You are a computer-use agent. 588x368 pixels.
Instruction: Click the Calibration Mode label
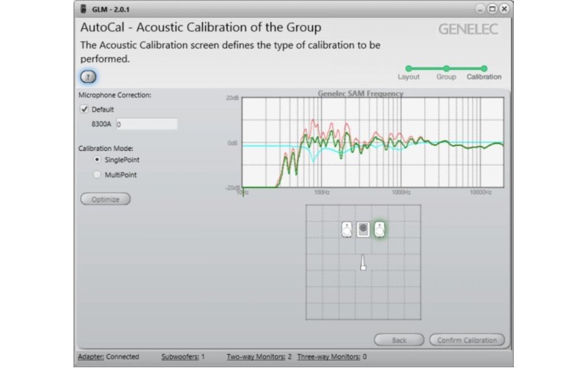click(x=106, y=149)
